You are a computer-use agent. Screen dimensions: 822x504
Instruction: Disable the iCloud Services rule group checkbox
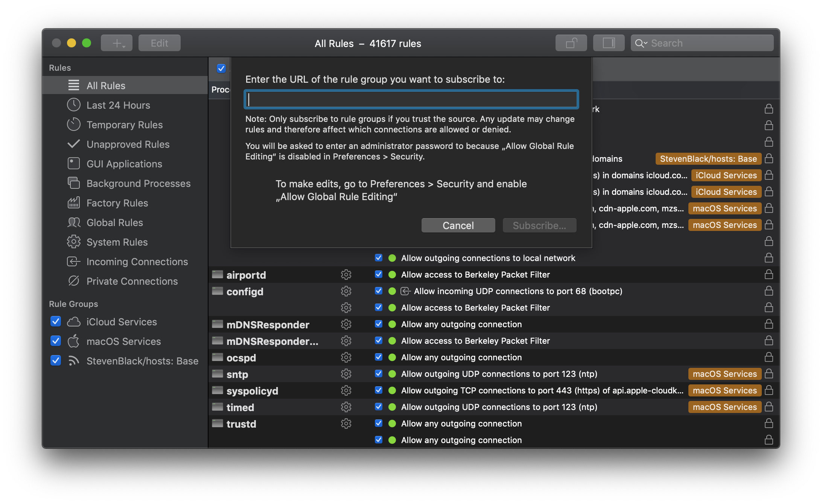(56, 322)
